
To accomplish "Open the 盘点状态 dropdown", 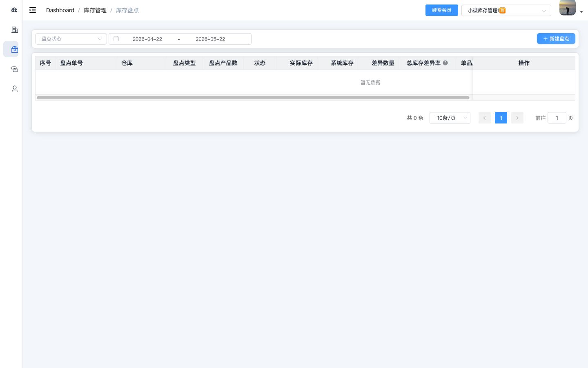I will [71, 39].
